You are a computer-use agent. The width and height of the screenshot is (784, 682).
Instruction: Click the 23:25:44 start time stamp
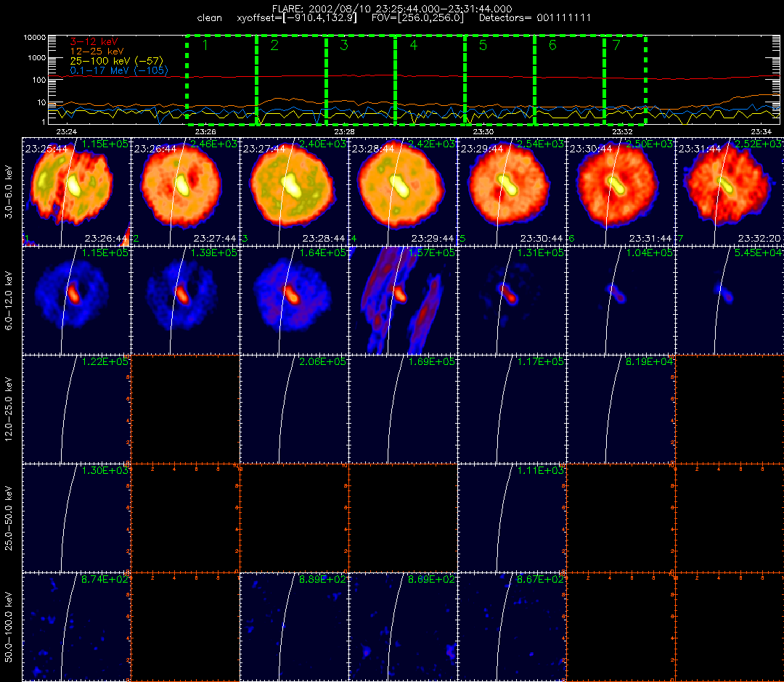(x=46, y=149)
